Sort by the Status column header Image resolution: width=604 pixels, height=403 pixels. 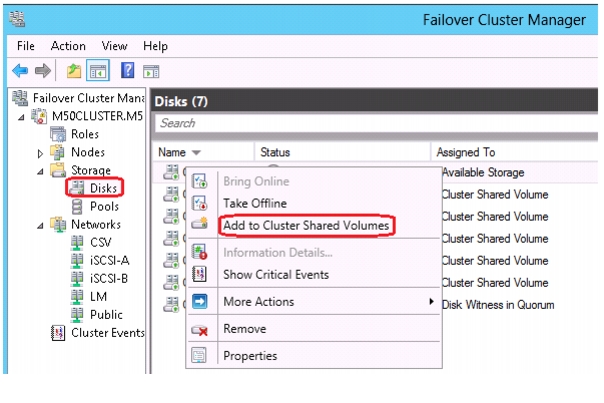275,152
